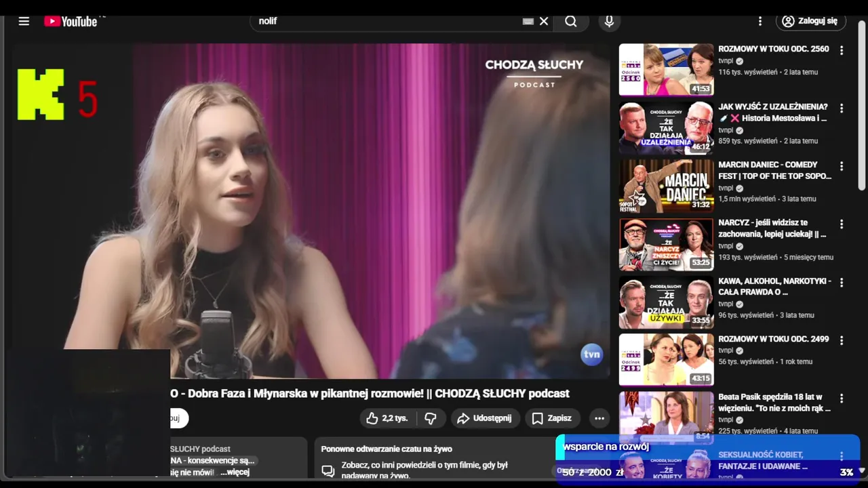Click scrollbar down arrow at bottom
Screen dimensions: 868x488
(862, 470)
